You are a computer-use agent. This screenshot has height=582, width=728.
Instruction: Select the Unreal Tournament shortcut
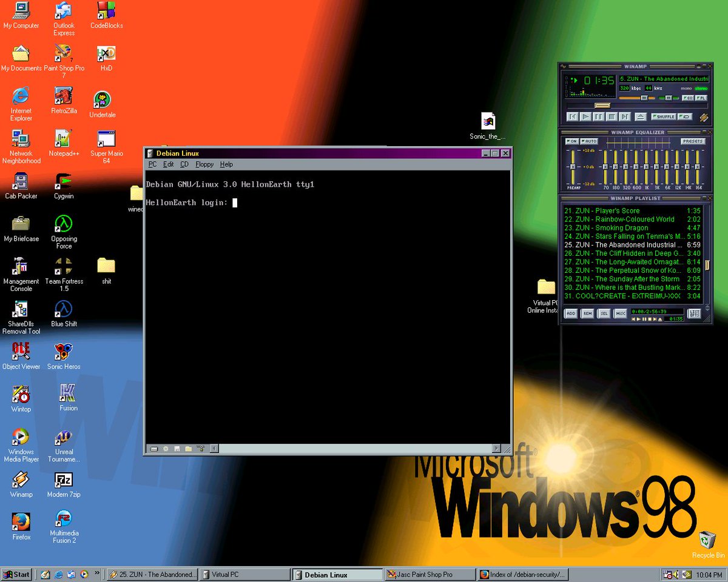tap(64, 444)
